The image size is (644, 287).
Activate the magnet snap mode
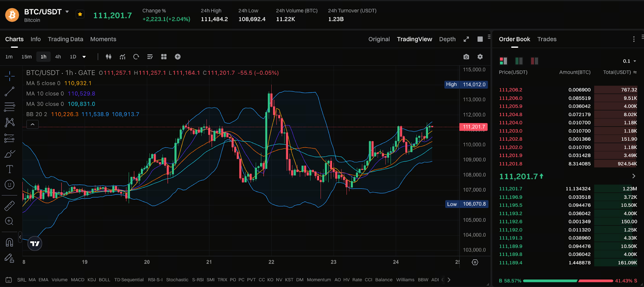(10, 242)
